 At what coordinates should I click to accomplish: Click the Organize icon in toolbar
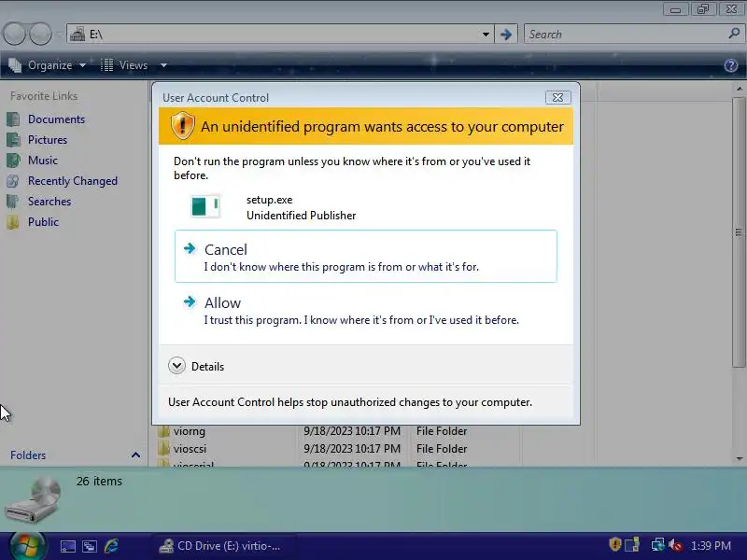tap(15, 65)
